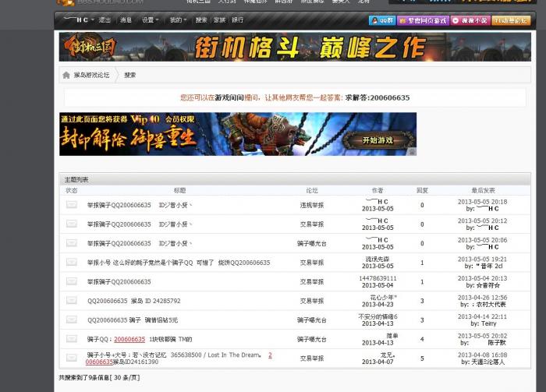Open 消息 messages in the nav bar
The width and height of the screenshot is (546, 392).
pyautogui.click(x=126, y=20)
